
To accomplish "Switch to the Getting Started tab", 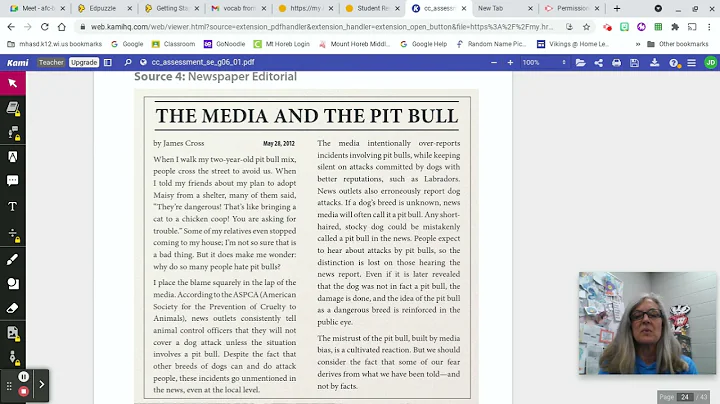I will click(171, 8).
